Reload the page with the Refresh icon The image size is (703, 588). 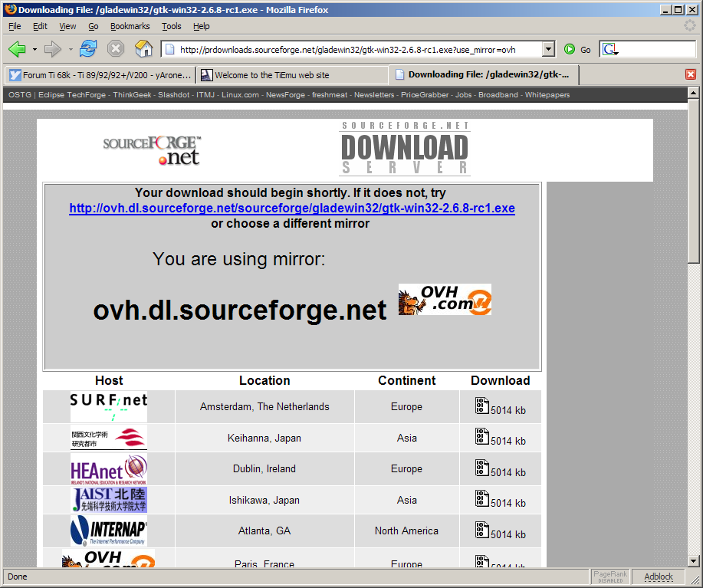(88, 48)
